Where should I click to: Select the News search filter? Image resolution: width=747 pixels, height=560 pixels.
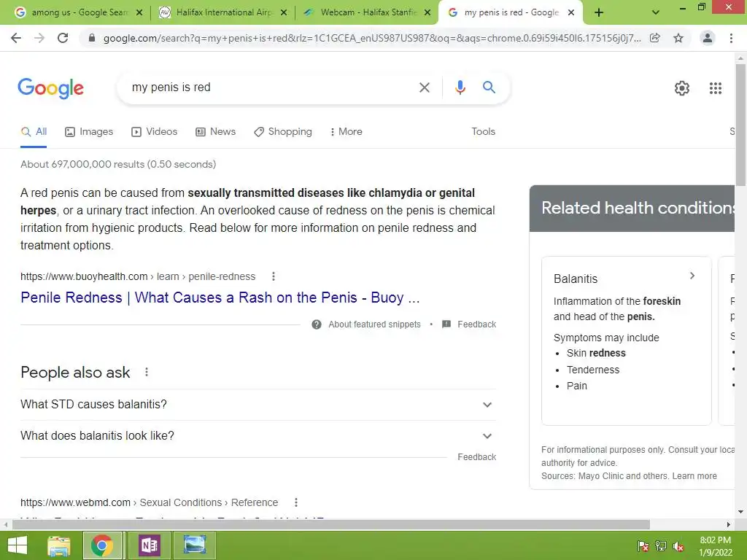click(x=216, y=132)
